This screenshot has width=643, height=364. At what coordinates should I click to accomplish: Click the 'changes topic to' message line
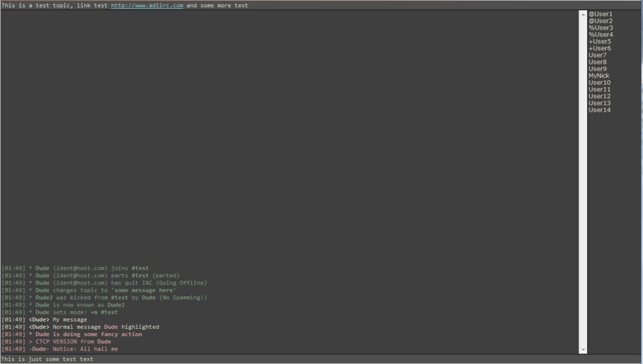tap(89, 290)
